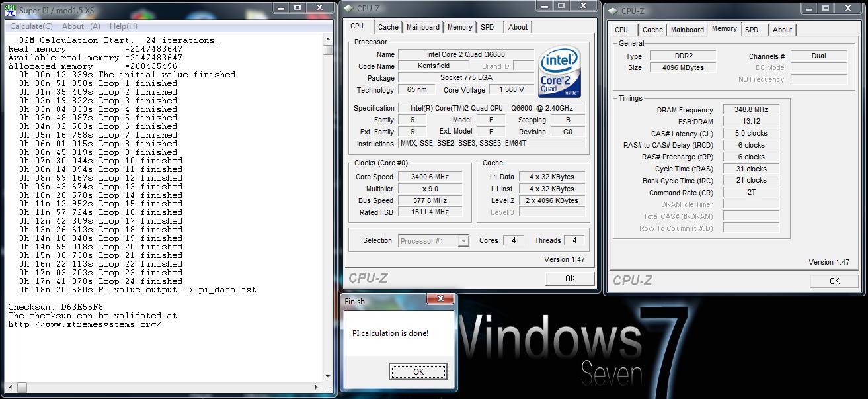The width and height of the screenshot is (868, 399).
Task: Click the Threads count field
Action: coord(574,240)
